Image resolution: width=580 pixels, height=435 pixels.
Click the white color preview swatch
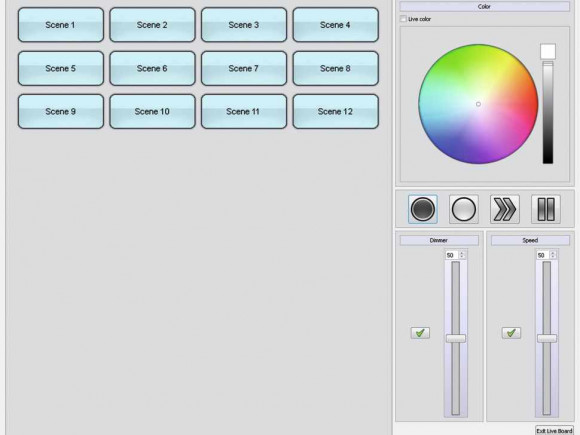coord(548,51)
